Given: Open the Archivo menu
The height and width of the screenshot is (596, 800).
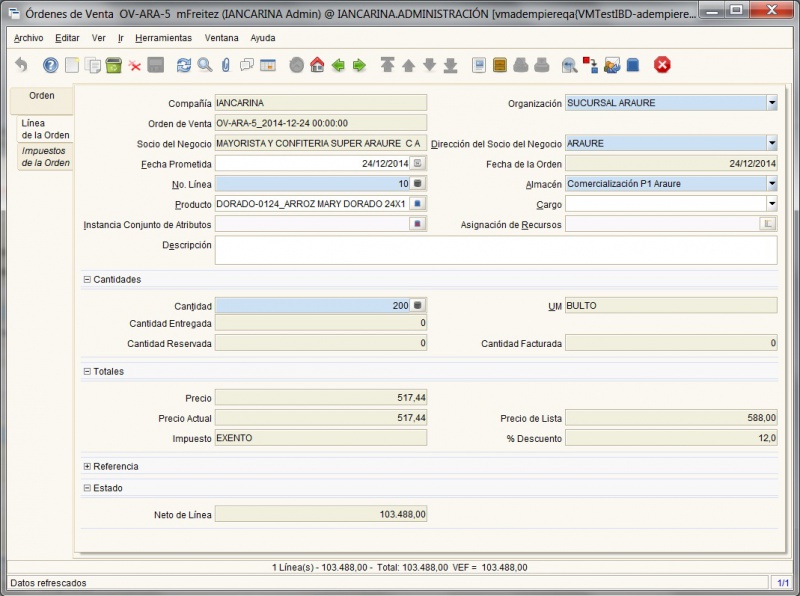Looking at the screenshot, I should 29,38.
